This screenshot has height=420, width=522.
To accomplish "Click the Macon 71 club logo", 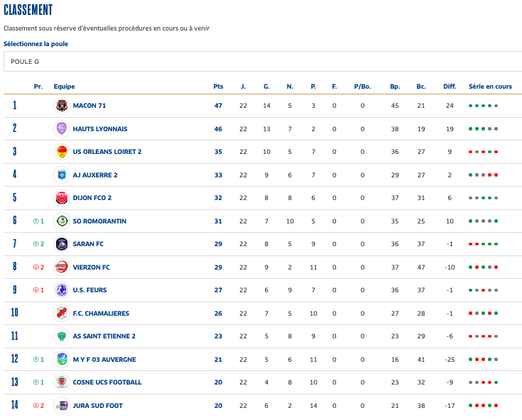I will [62, 106].
